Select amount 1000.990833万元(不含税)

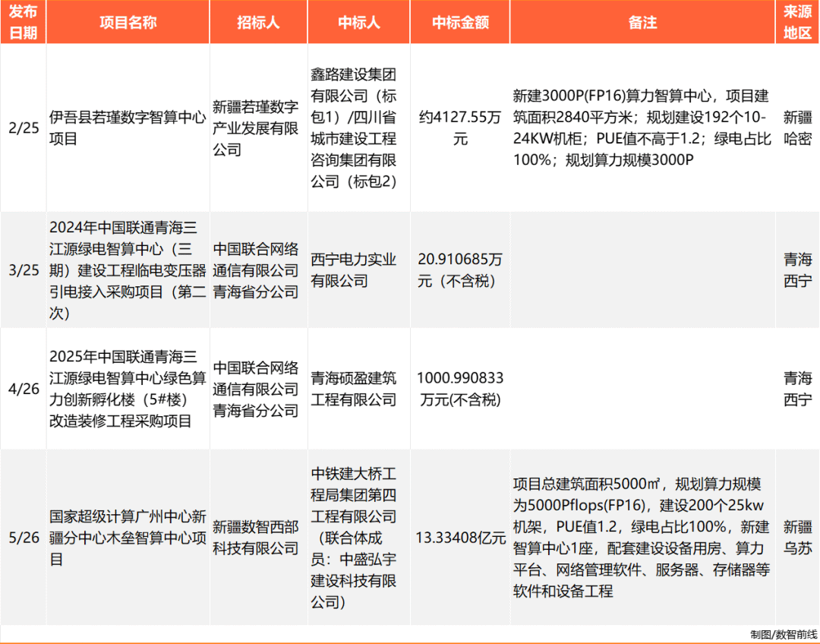click(x=460, y=389)
